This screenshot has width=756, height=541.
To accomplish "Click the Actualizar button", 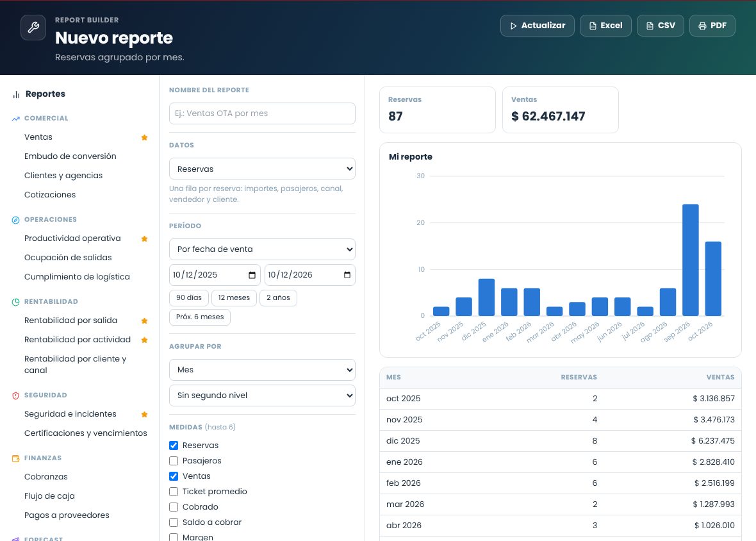I will (x=537, y=26).
